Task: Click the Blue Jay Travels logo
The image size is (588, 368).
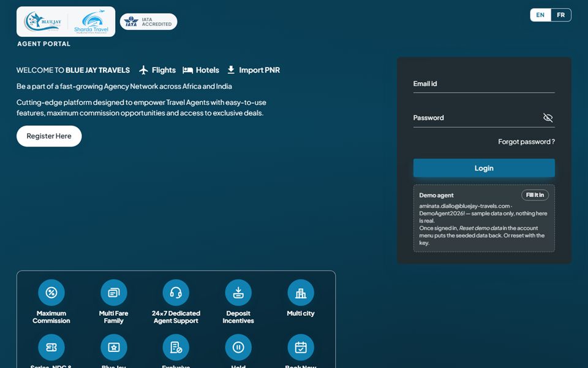Action: (43, 22)
